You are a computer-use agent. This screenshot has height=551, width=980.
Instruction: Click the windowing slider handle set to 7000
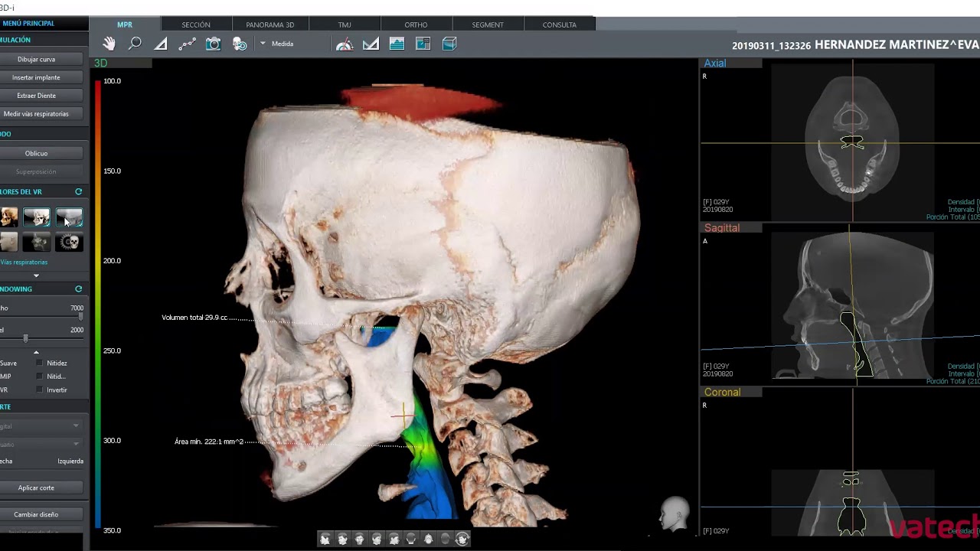[80, 316]
